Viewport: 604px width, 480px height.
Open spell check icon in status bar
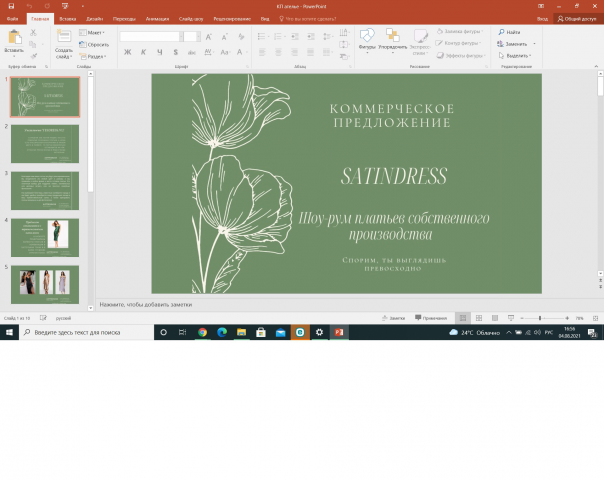pyautogui.click(x=43, y=318)
